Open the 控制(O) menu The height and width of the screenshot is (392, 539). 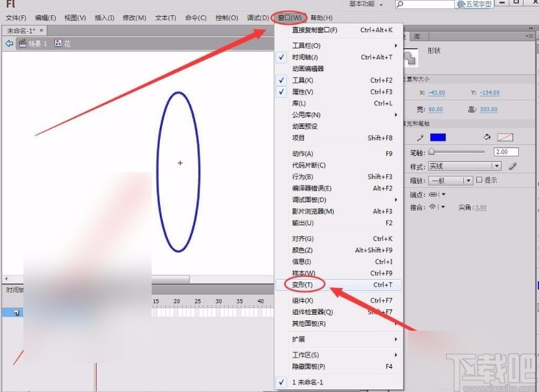[x=227, y=18]
